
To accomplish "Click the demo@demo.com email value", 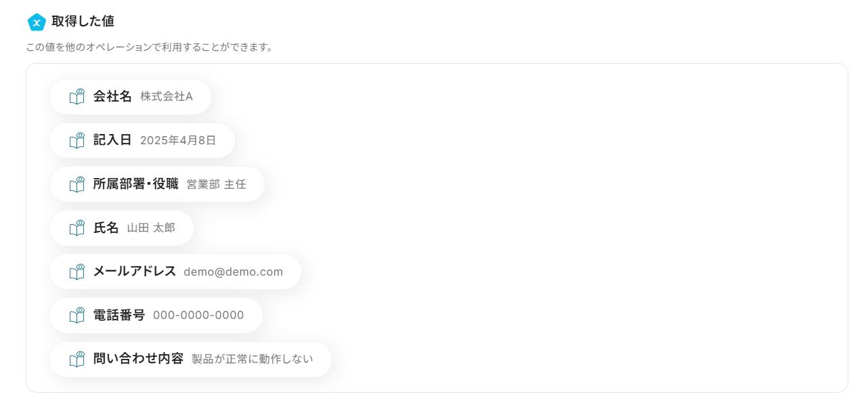I will click(x=233, y=272).
